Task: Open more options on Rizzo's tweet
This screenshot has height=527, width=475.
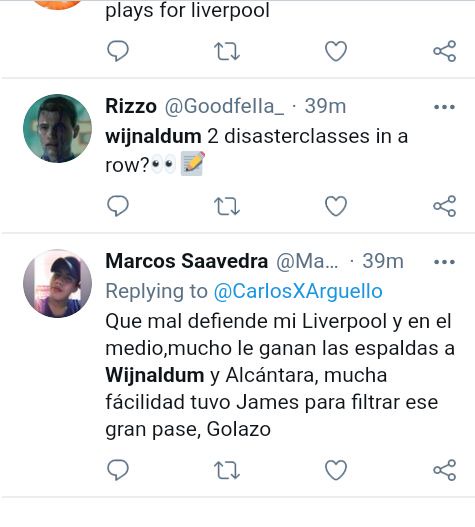Action: pos(444,107)
